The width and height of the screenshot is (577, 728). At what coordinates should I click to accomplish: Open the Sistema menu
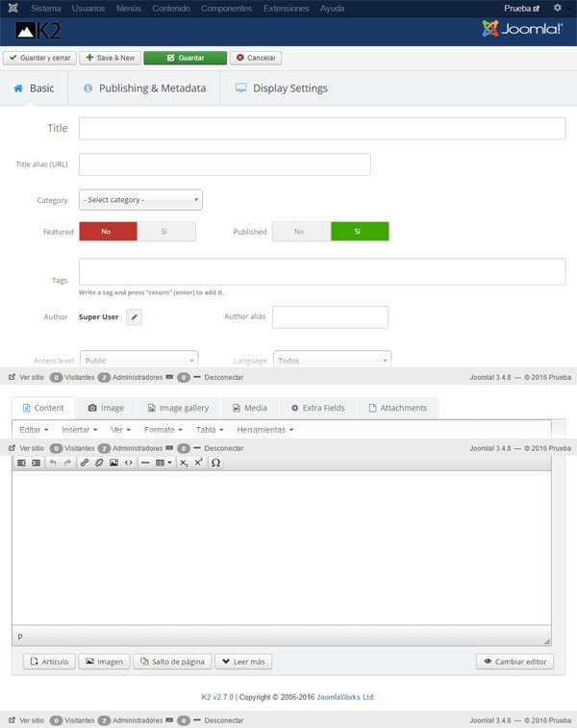(45, 9)
